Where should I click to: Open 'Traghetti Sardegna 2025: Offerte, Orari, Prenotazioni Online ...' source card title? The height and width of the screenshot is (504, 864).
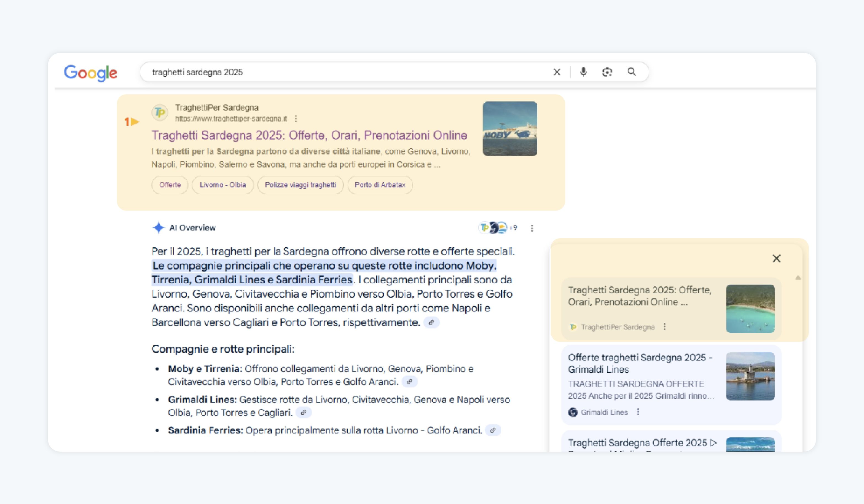tap(640, 296)
